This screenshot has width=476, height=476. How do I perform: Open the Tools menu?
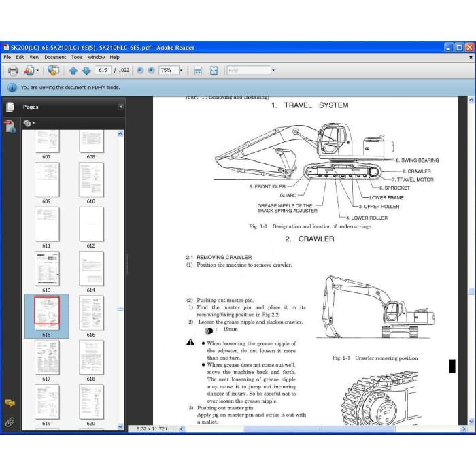[x=77, y=57]
